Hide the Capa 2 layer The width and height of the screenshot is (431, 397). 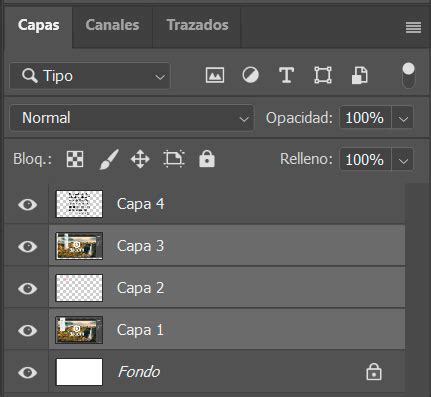(27, 288)
